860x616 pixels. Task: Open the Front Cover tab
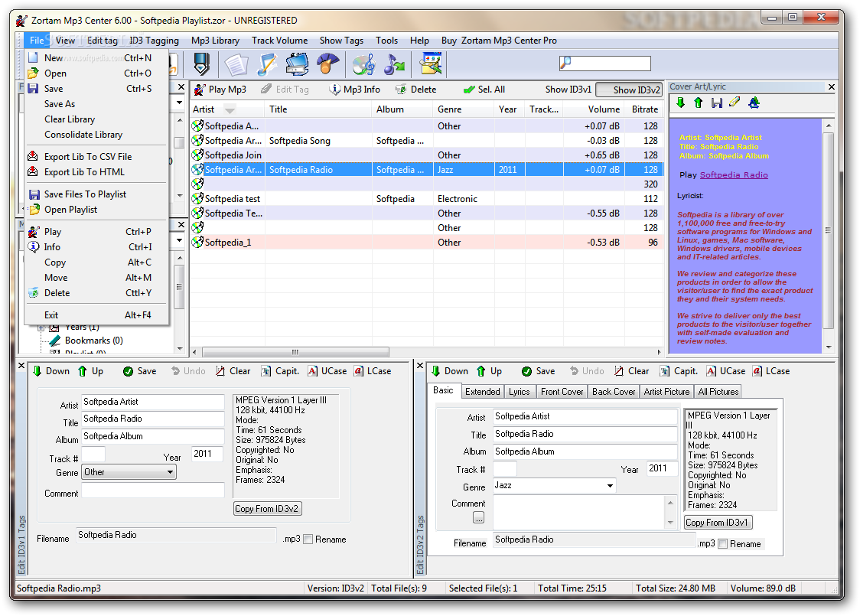(x=562, y=392)
